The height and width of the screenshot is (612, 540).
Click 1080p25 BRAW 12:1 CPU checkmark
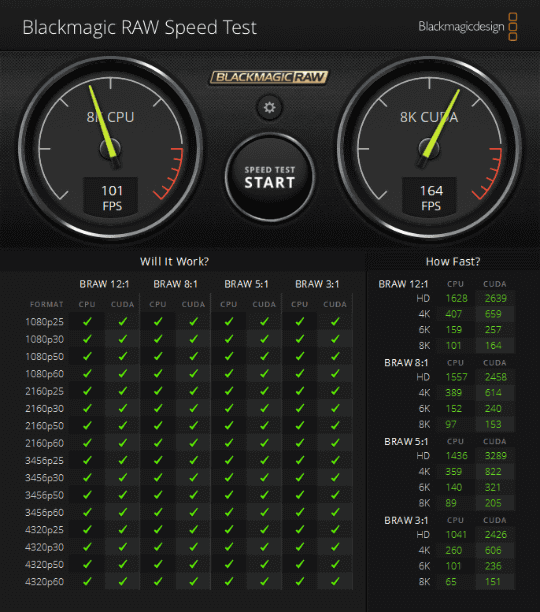click(x=87, y=321)
